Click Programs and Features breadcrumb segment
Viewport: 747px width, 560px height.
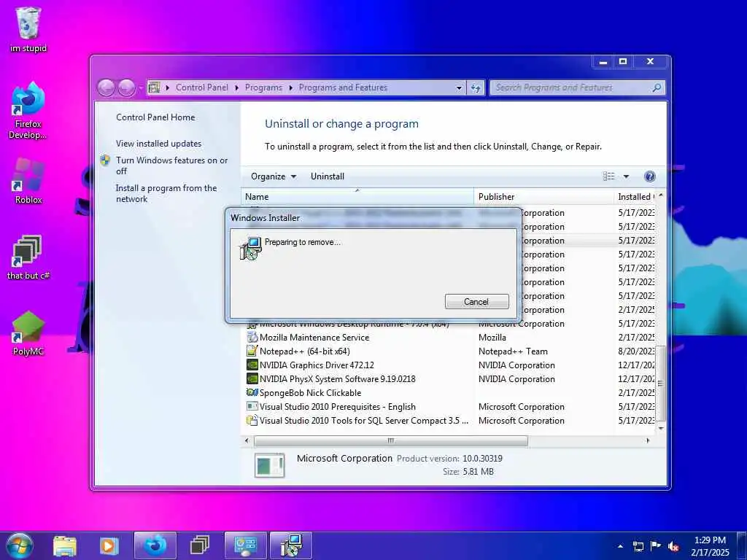[343, 87]
